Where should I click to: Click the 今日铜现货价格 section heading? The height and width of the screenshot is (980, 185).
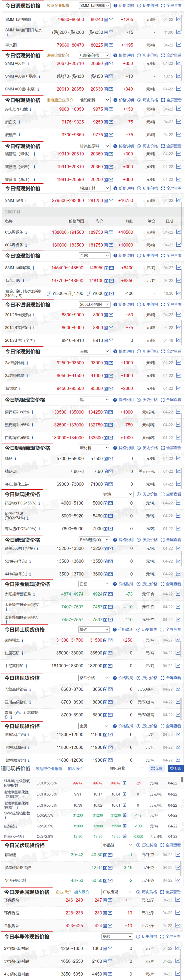tap(23, 6)
